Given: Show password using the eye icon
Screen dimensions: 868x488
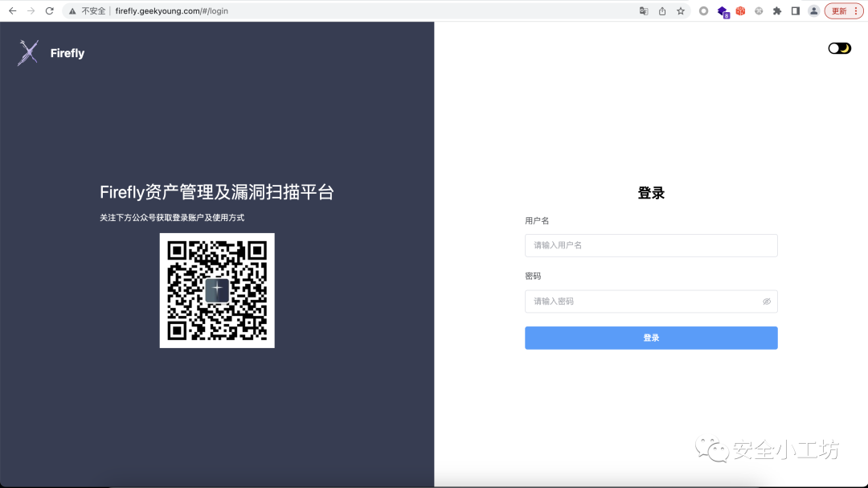Looking at the screenshot, I should pos(767,301).
